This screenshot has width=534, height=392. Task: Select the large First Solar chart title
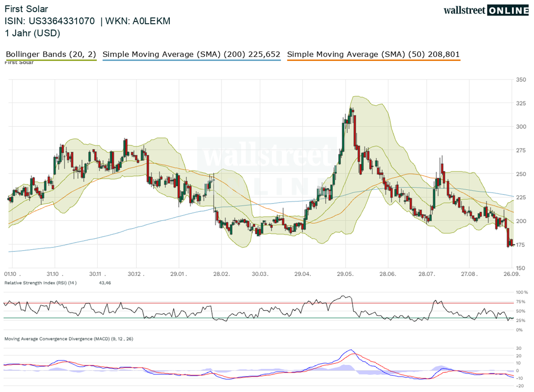click(26, 9)
